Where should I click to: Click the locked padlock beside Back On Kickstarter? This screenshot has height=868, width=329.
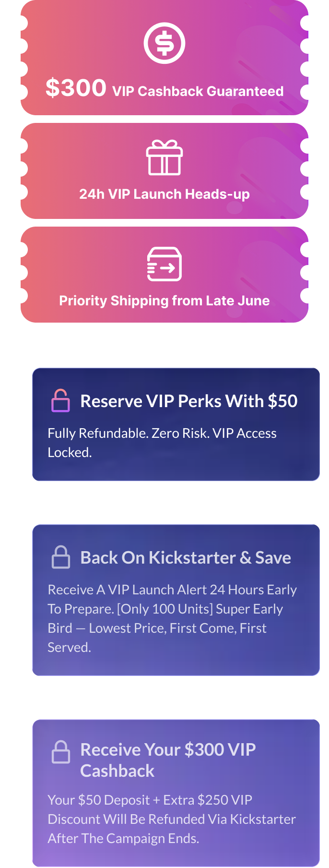click(x=61, y=557)
